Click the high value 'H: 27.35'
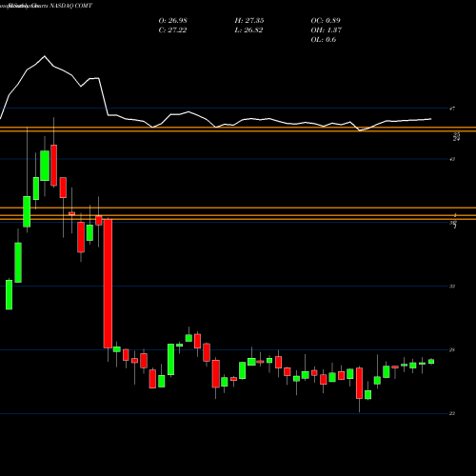This screenshot has height=476, width=476. click(249, 21)
